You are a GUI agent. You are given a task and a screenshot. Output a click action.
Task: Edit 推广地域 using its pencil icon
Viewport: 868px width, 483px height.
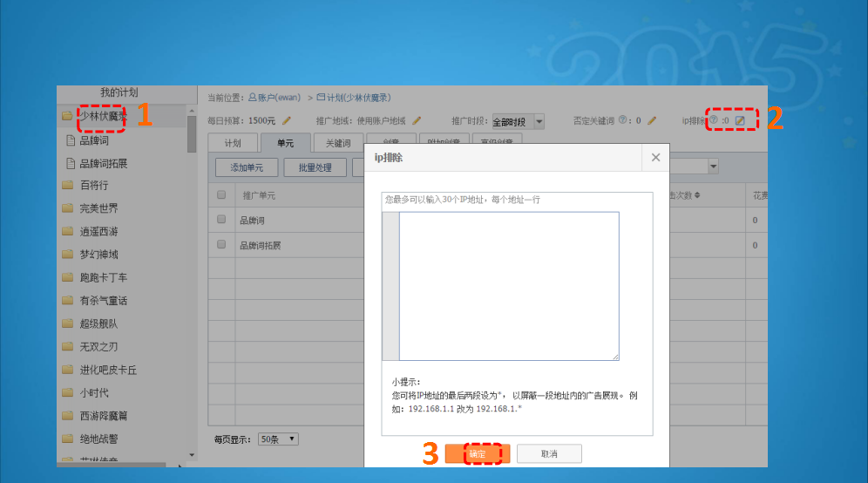(x=417, y=120)
